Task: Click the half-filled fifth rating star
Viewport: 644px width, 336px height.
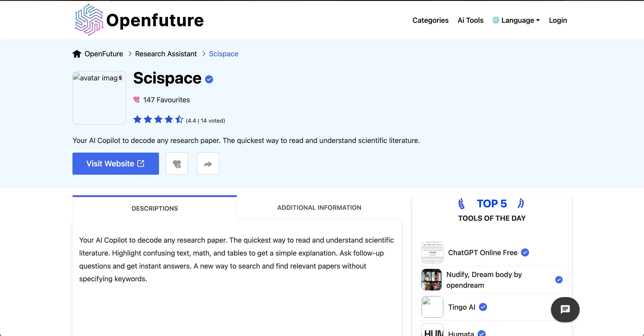Action: click(179, 120)
